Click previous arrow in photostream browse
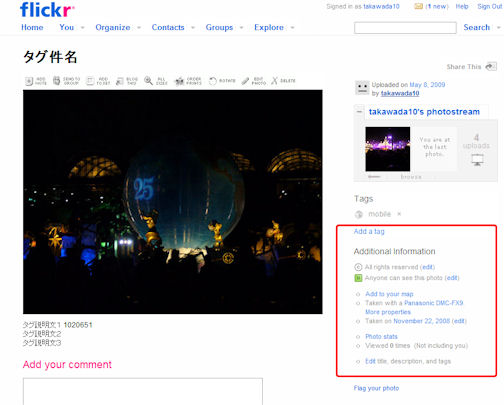Viewport: 504px width, 405px height. point(374,177)
